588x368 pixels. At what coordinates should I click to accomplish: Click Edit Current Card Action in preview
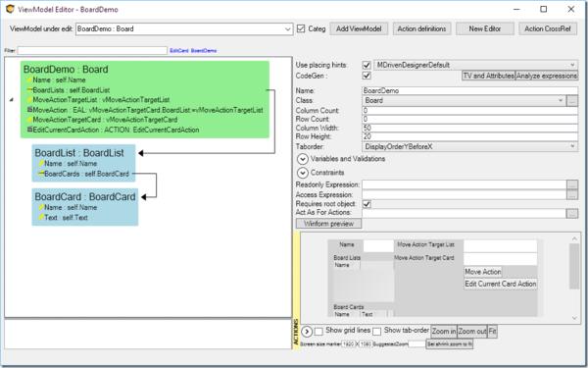pyautogui.click(x=501, y=284)
